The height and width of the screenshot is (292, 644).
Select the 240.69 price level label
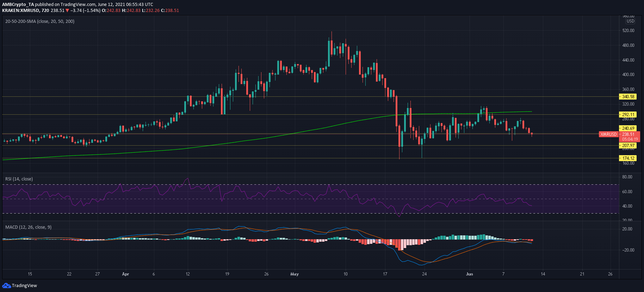pyautogui.click(x=628, y=128)
